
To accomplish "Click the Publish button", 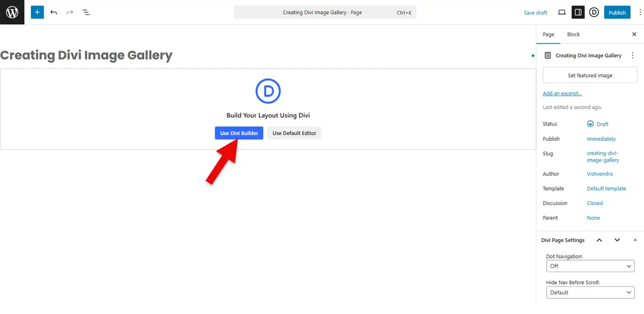I will pos(617,13).
